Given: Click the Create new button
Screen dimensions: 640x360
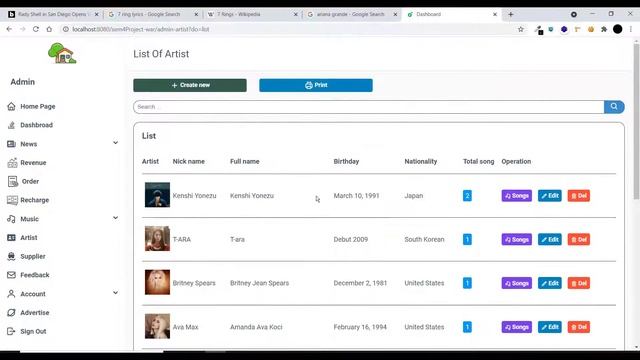Looking at the screenshot, I should tap(190, 85).
